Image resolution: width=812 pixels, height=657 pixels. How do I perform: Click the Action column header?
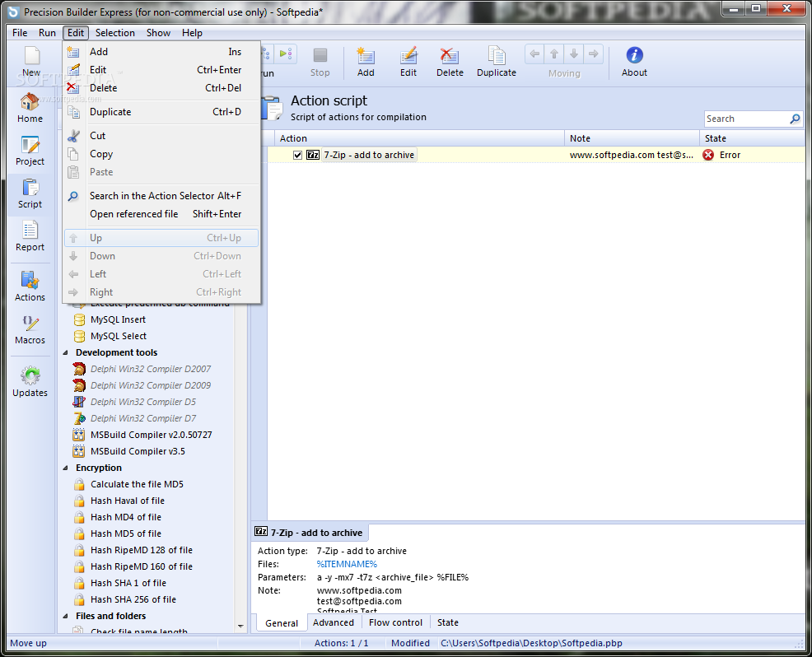coord(419,138)
